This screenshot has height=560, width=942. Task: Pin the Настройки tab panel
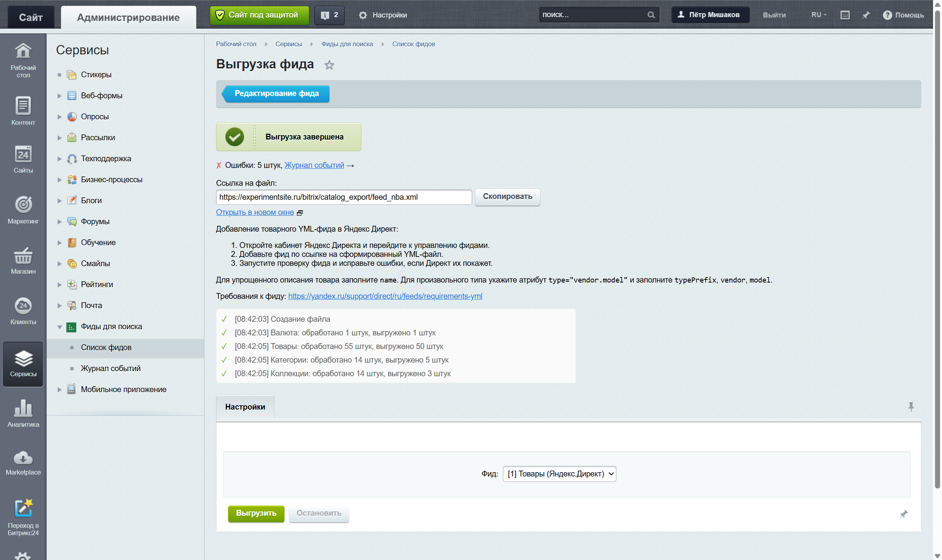click(x=911, y=406)
